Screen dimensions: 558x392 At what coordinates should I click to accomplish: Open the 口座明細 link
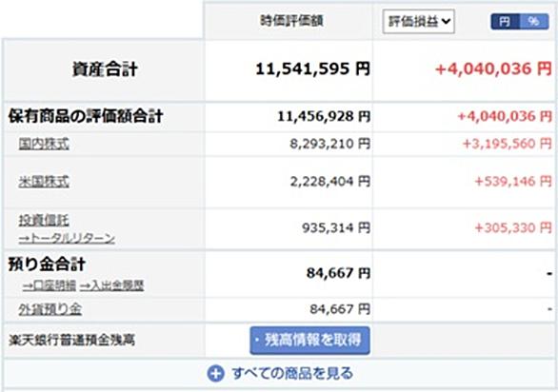[50, 285]
